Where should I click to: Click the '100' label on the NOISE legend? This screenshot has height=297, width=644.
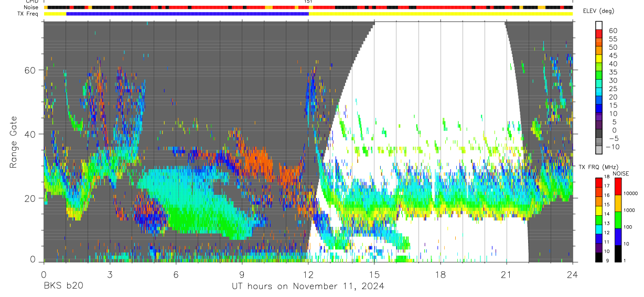click(x=627, y=227)
